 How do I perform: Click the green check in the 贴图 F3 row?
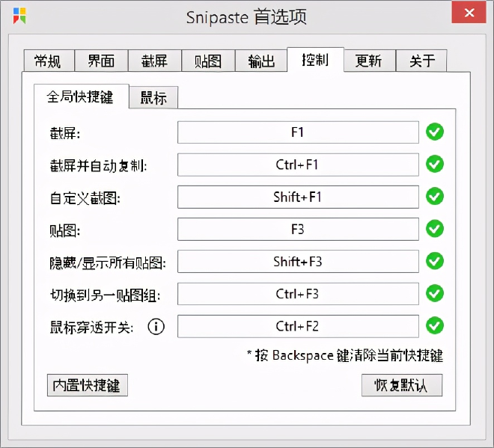coord(435,229)
